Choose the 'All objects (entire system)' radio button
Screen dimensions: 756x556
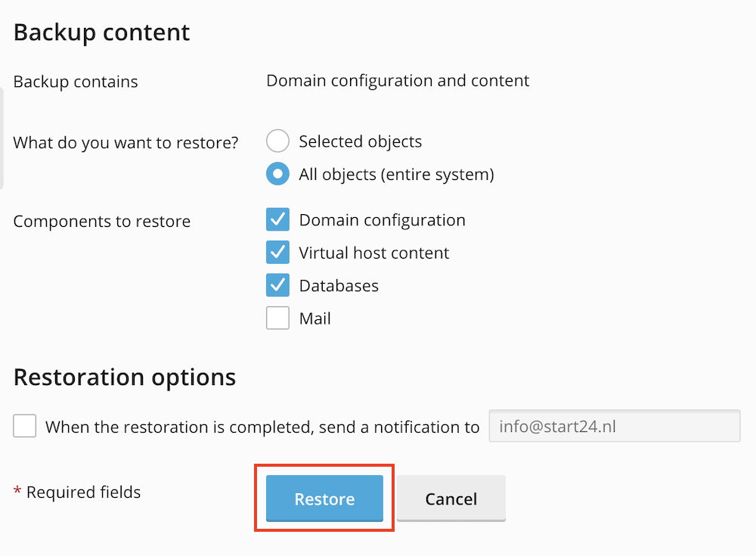[277, 175]
